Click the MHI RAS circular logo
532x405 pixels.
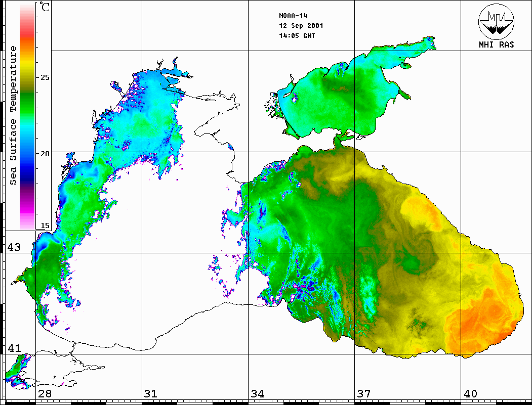[x=496, y=21]
